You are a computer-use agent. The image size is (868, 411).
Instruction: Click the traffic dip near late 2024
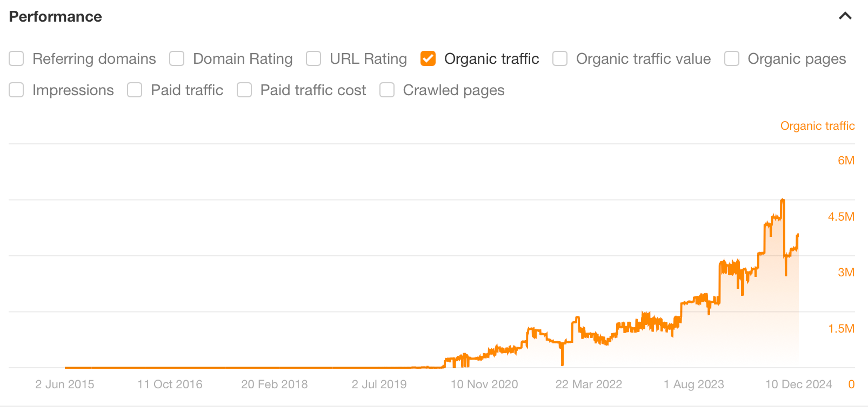pos(785,275)
